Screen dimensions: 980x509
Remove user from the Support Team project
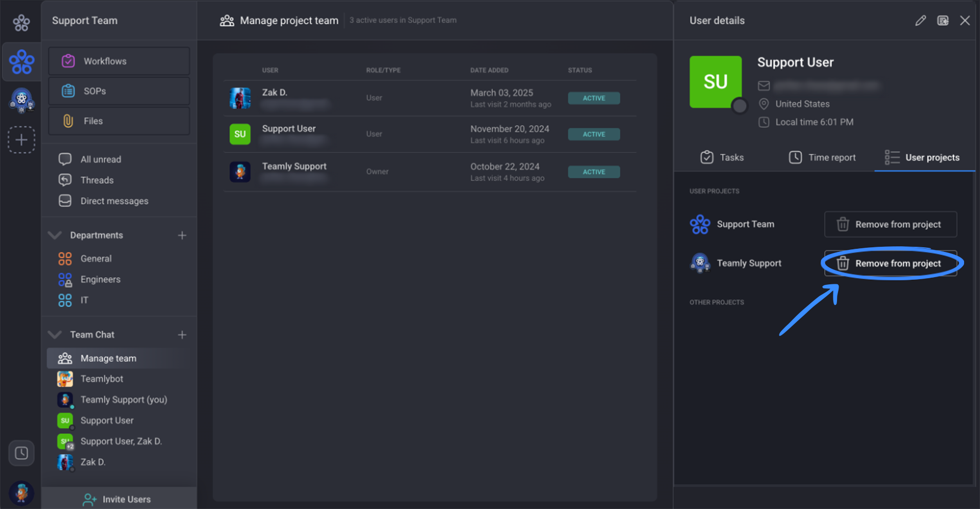click(x=890, y=224)
